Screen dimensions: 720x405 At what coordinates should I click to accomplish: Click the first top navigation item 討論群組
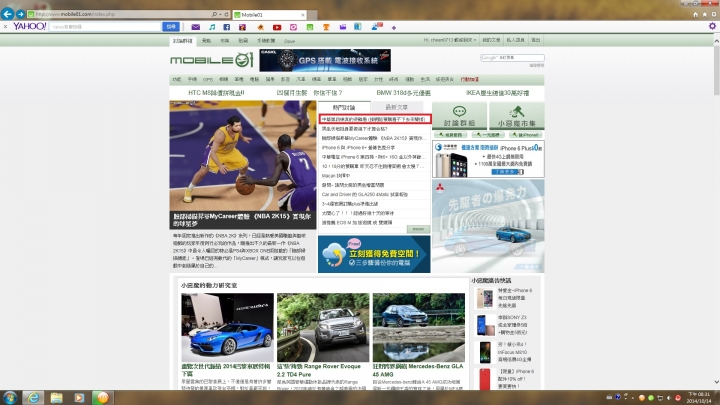(x=183, y=40)
